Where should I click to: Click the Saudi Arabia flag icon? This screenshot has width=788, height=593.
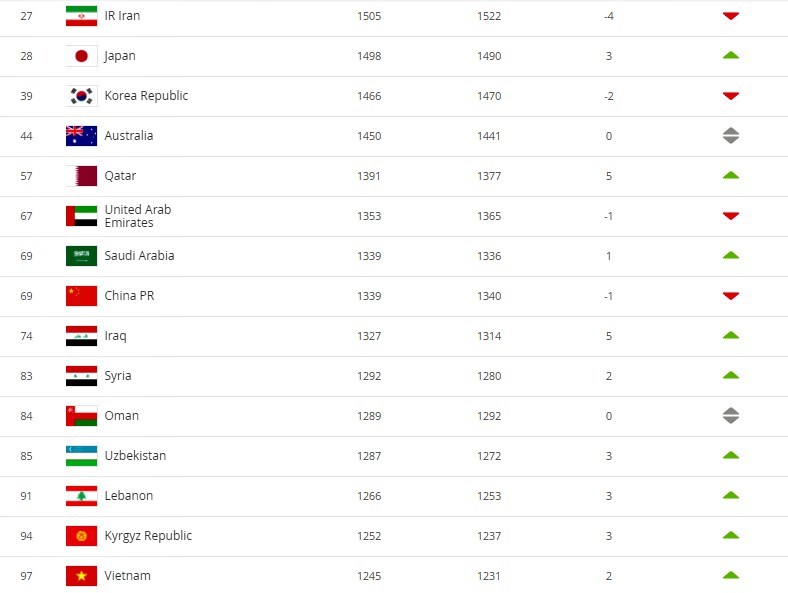(81, 256)
